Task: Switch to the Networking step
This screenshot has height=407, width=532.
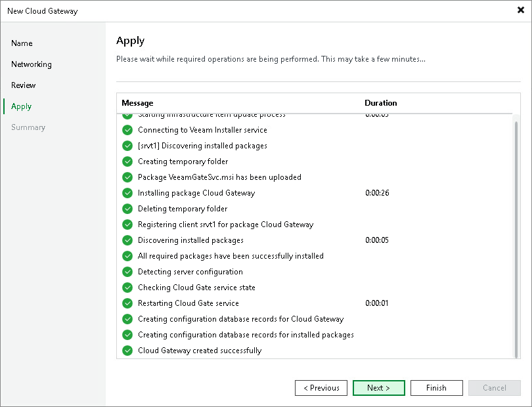Action: pos(32,64)
